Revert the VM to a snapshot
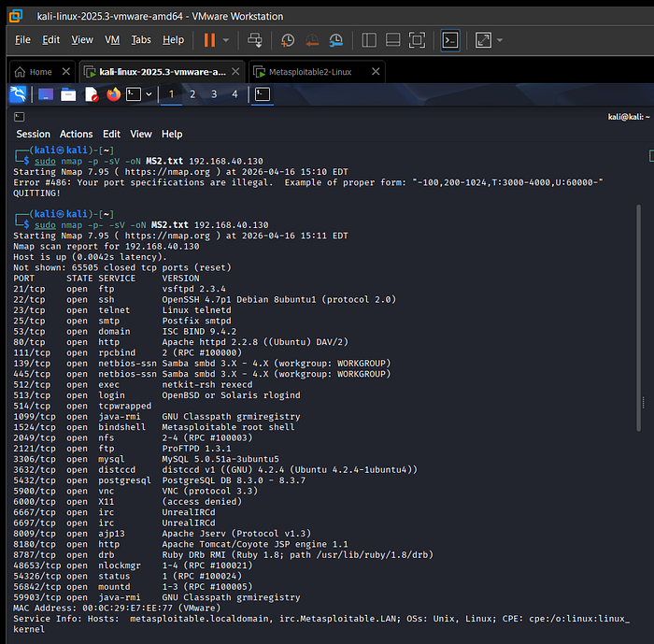The height and width of the screenshot is (644, 654). (311, 40)
